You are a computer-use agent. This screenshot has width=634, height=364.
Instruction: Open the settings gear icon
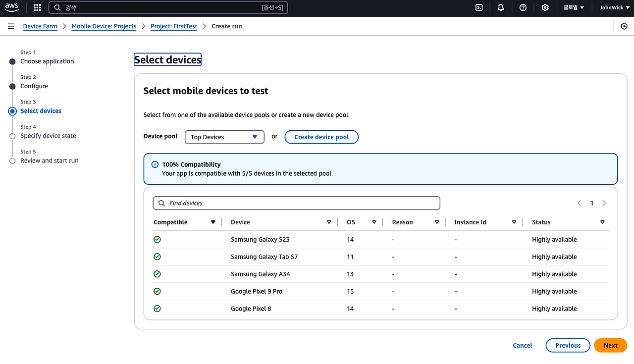pos(545,7)
